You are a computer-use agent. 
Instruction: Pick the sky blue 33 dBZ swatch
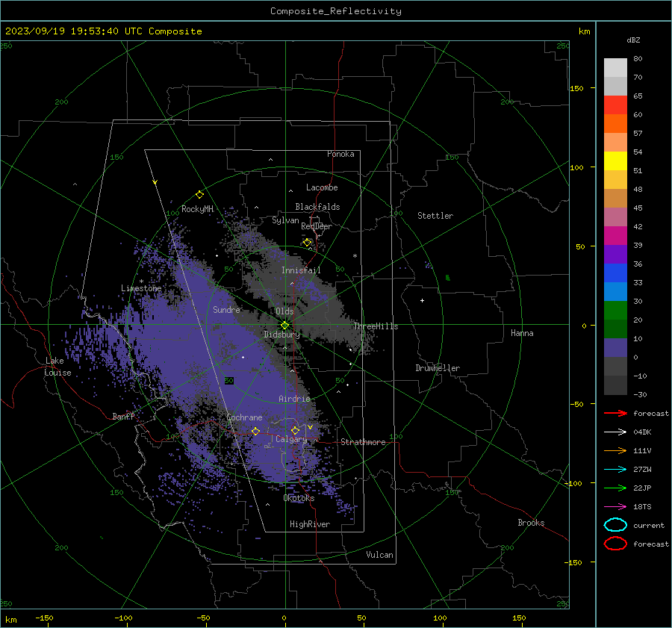click(x=615, y=291)
